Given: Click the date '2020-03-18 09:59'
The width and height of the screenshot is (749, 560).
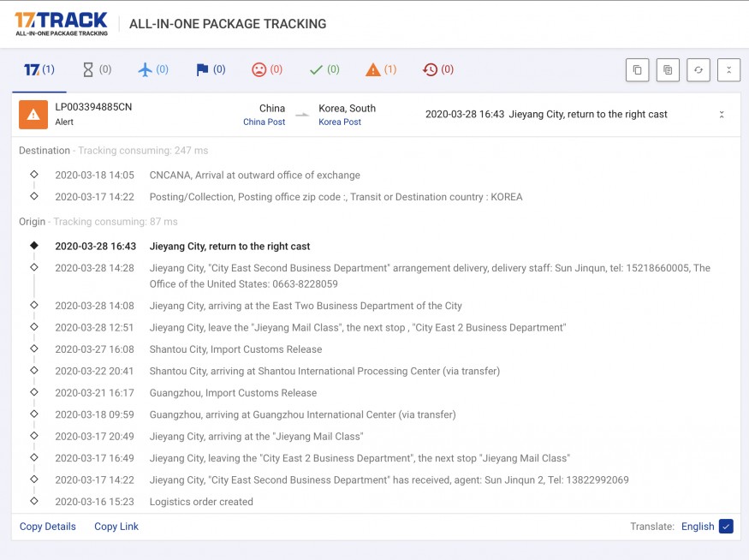Looking at the screenshot, I should point(94,414).
